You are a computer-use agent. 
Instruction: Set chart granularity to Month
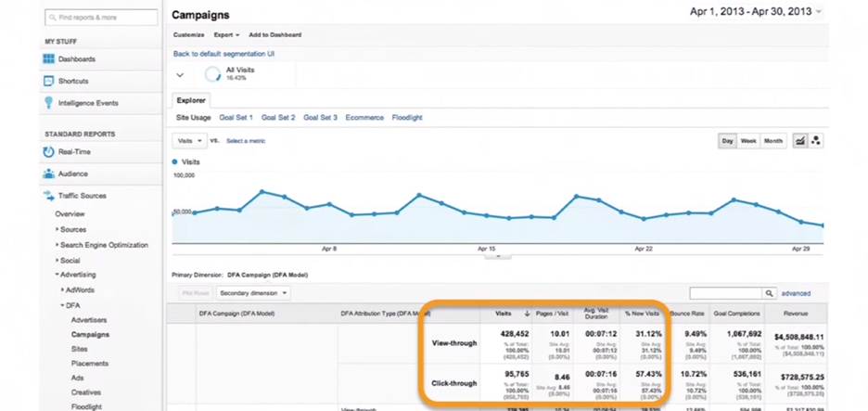(772, 141)
